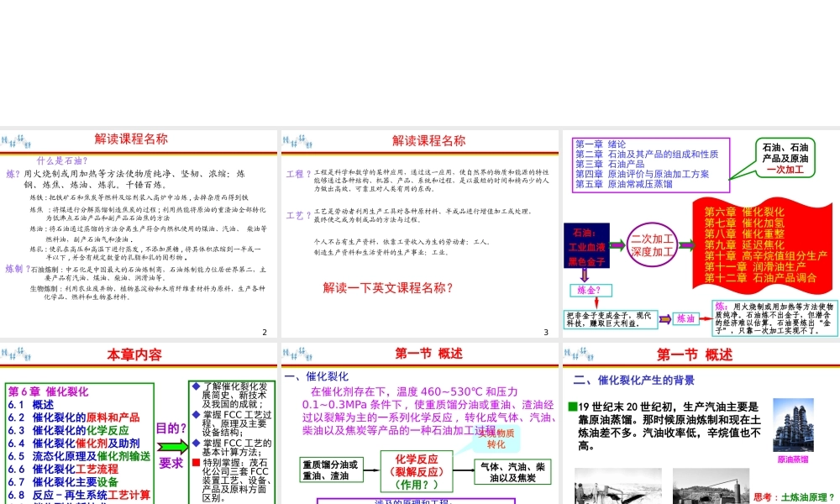Click the paragraph starting 19世纪末20世纪初
The height and width of the screenshot is (504, 840).
click(669, 427)
